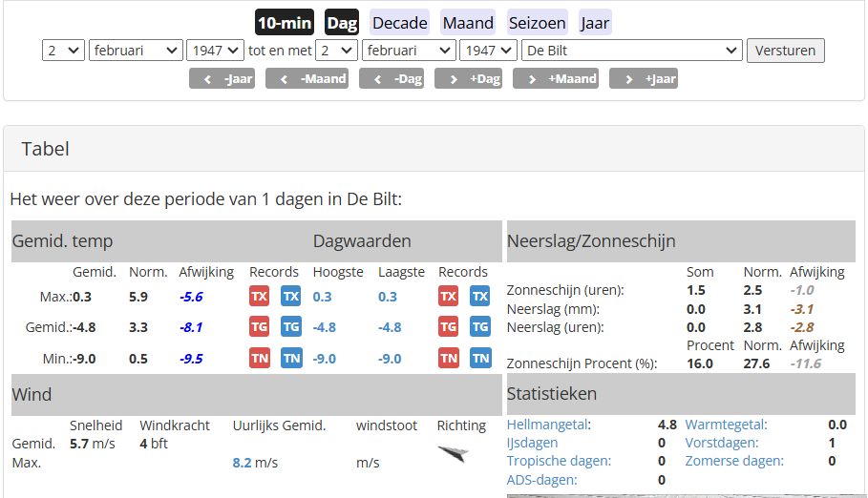This screenshot has width=868, height=498.
Task: Advance one day with +Dag button
Action: (468, 78)
